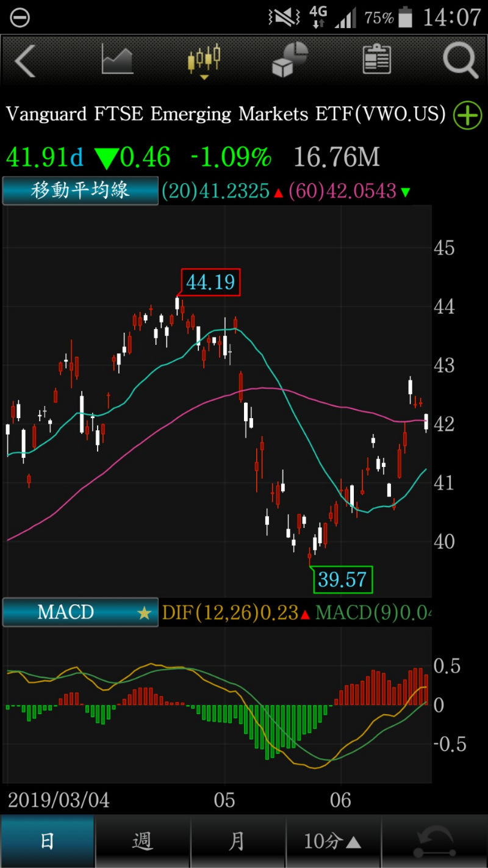Viewport: 488px width, 868px height.
Task: Switch to the 週 weekly tab
Action: (x=143, y=841)
